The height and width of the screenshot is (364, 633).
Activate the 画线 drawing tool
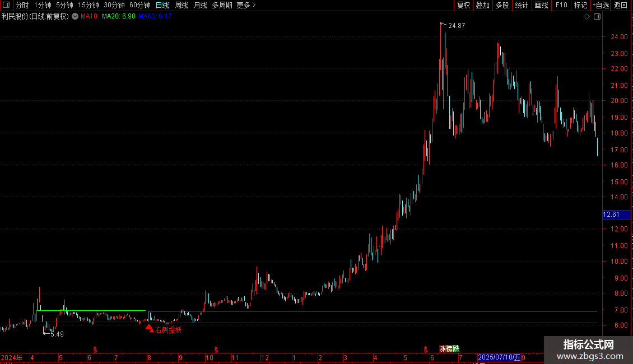coord(541,5)
